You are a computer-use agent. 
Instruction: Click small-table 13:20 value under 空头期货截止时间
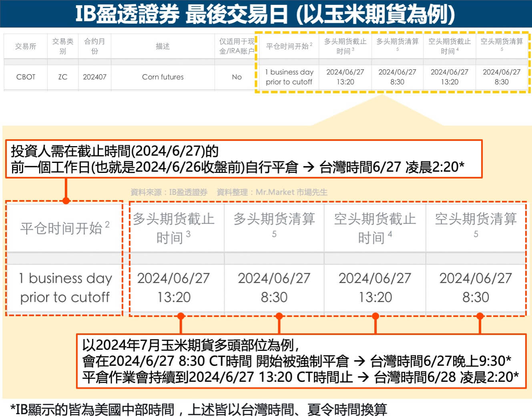(x=450, y=82)
